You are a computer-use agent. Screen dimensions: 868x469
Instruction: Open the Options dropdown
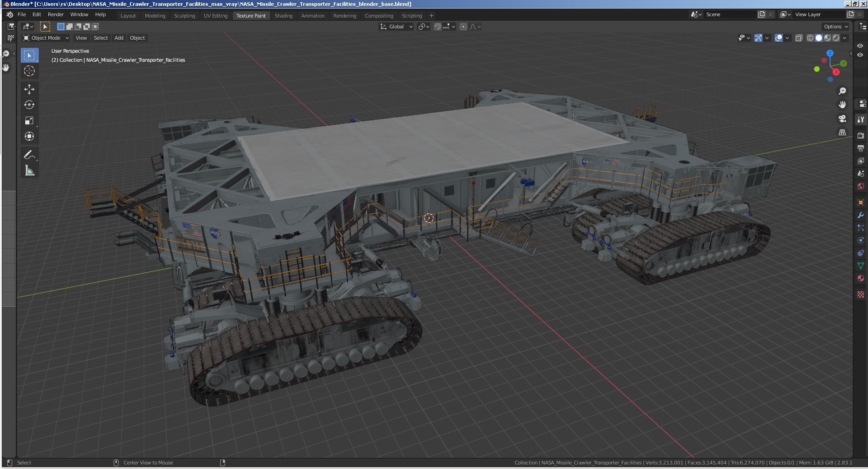836,27
